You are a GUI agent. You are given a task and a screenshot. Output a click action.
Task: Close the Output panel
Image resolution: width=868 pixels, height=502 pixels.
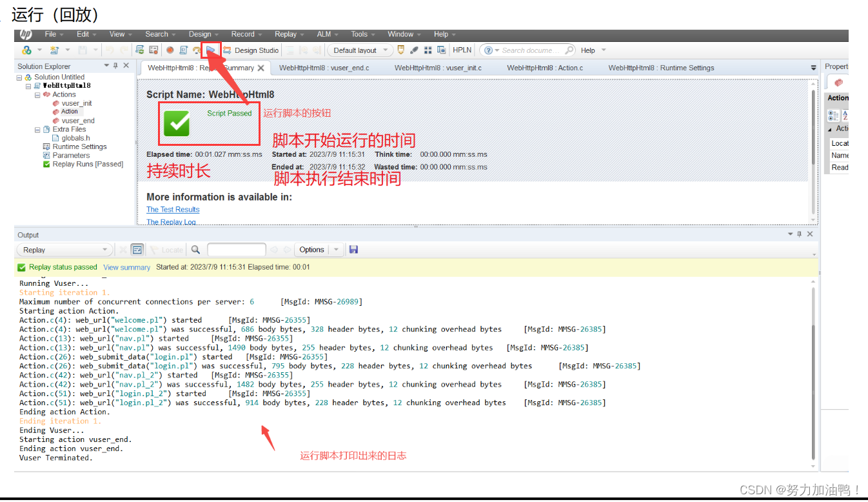811,234
